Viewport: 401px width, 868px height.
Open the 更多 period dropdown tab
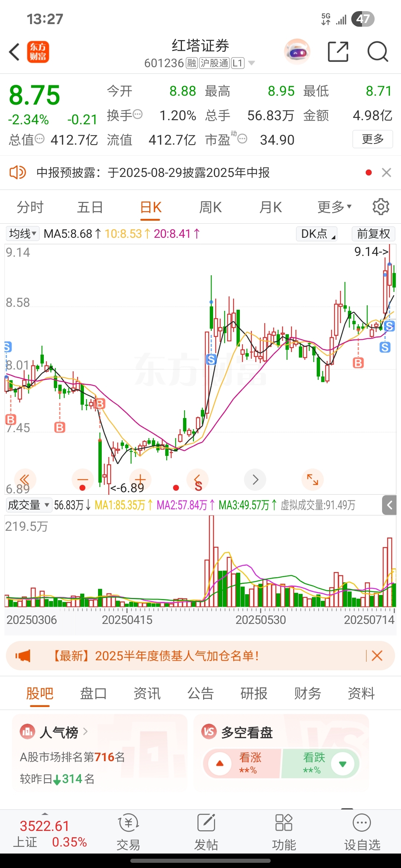click(x=334, y=207)
